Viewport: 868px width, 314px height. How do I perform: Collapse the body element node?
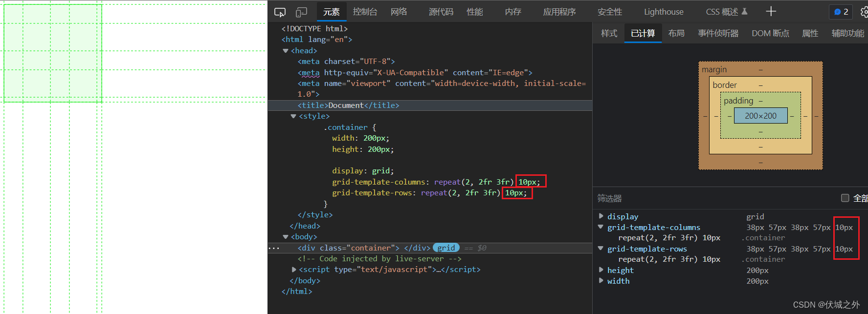[x=285, y=237]
